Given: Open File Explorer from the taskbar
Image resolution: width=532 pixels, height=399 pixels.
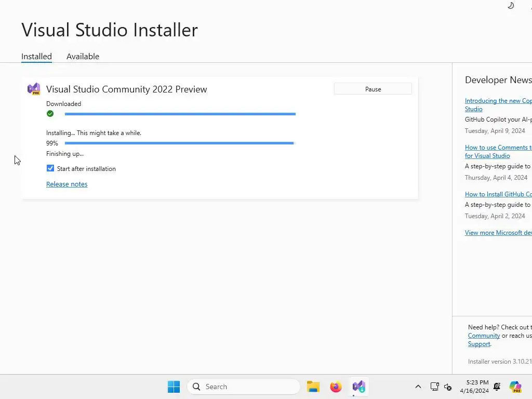Looking at the screenshot, I should pyautogui.click(x=313, y=387).
